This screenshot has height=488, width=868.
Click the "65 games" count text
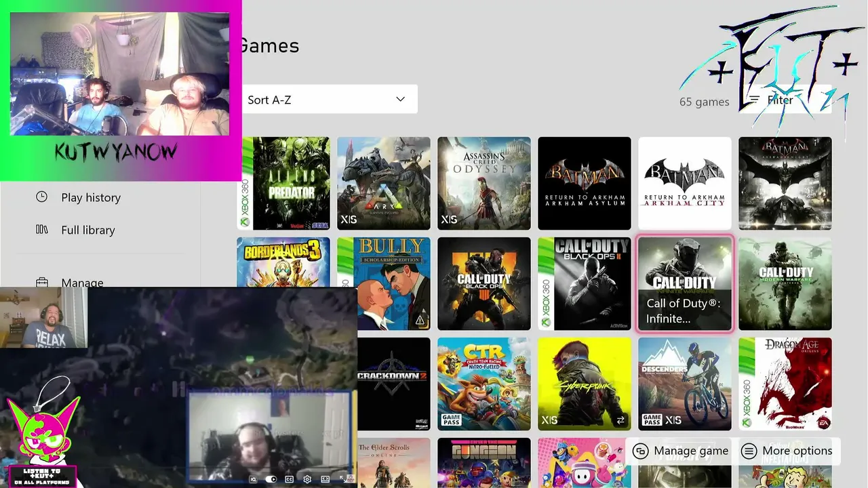pyautogui.click(x=705, y=102)
